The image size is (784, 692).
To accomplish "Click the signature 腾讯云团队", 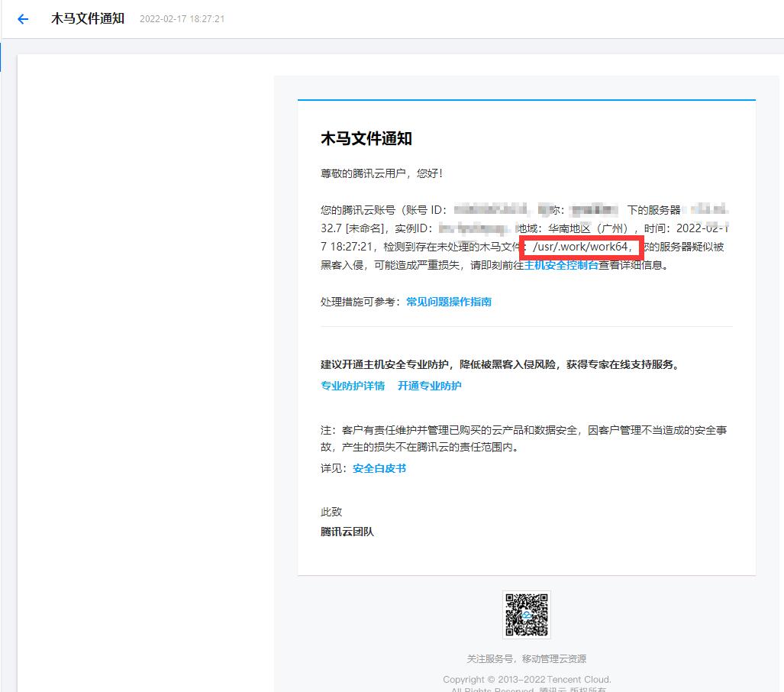I will [347, 532].
